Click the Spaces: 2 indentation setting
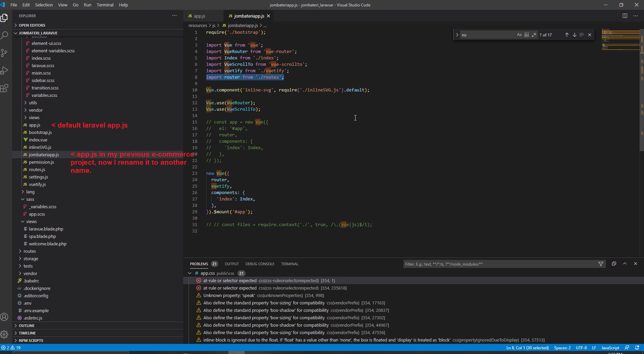The height and width of the screenshot is (354, 644). point(562,348)
